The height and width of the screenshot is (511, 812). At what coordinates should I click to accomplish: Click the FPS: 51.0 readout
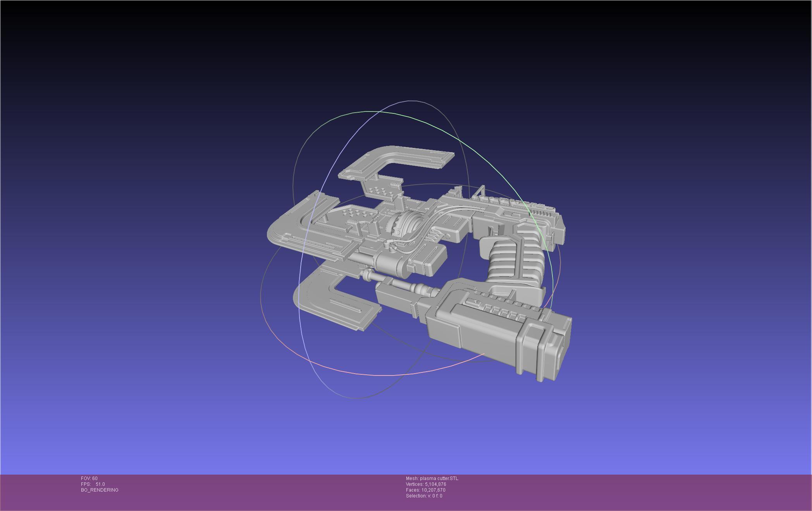(x=93, y=484)
